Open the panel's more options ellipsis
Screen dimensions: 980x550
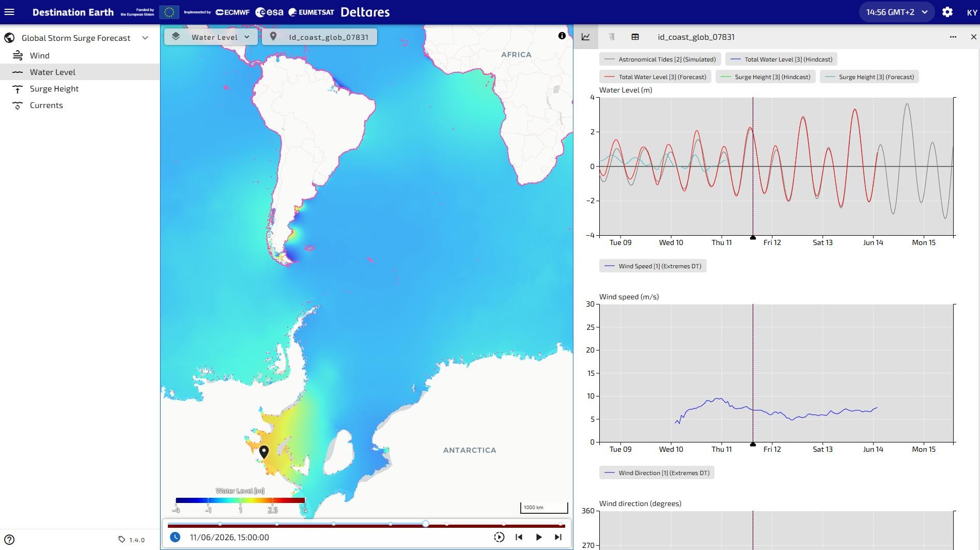click(953, 37)
